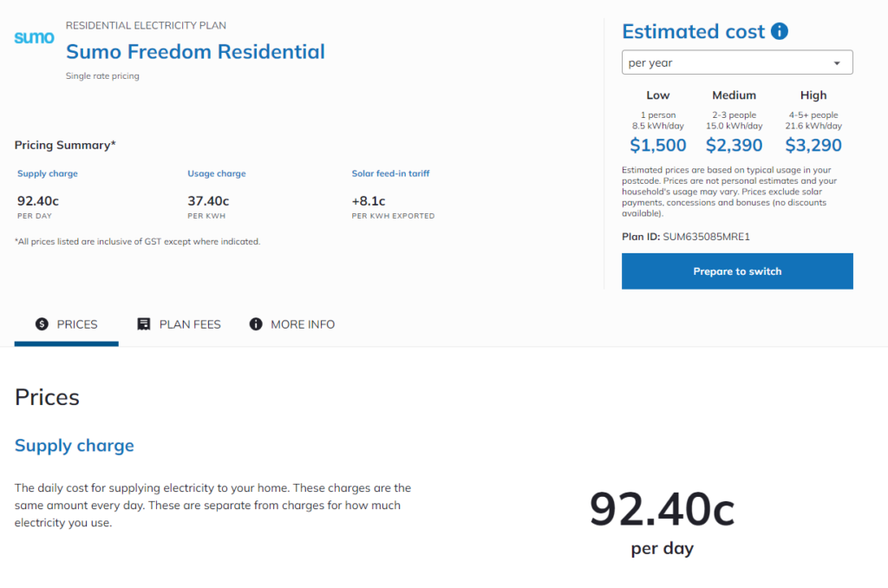Click the Prepare to switch button
This screenshot has height=588, width=888.
(737, 271)
